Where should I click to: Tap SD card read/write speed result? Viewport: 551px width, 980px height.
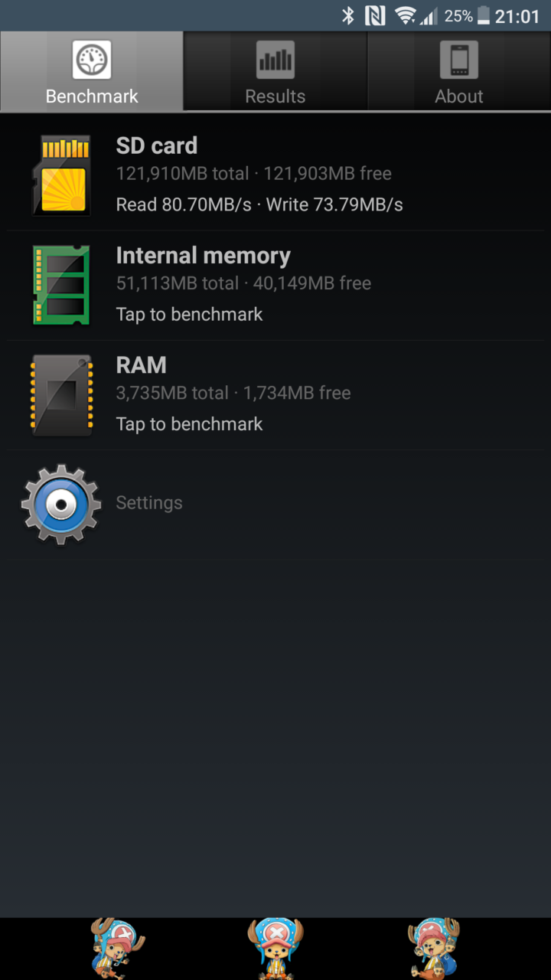(x=259, y=204)
